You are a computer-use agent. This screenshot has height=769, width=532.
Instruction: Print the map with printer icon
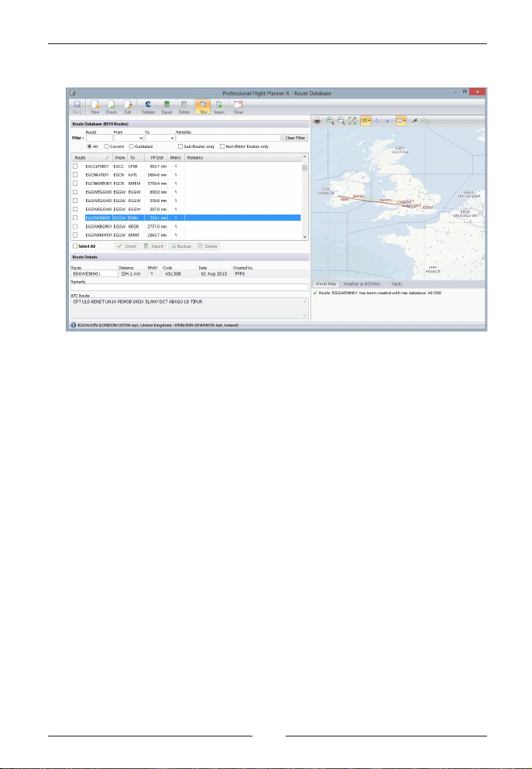point(317,121)
